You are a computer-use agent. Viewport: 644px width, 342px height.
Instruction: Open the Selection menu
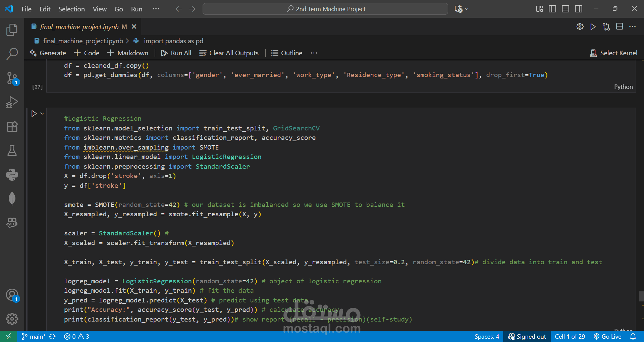pos(71,9)
